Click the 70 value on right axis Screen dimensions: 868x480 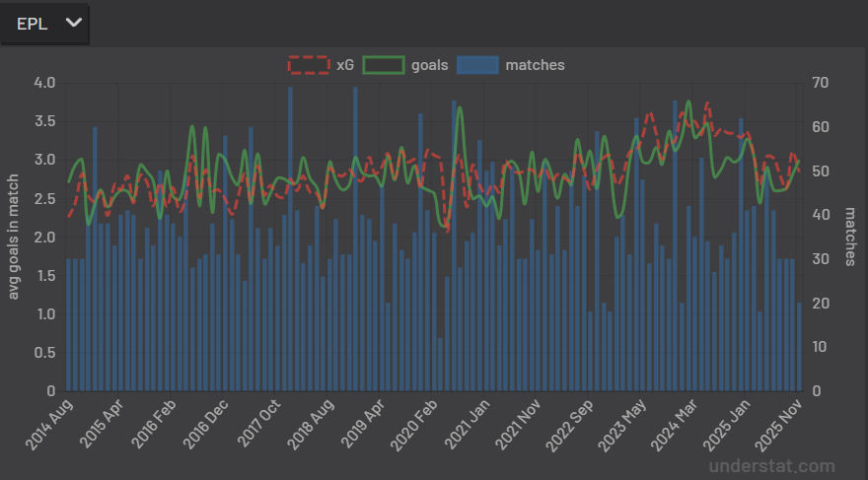coord(819,82)
